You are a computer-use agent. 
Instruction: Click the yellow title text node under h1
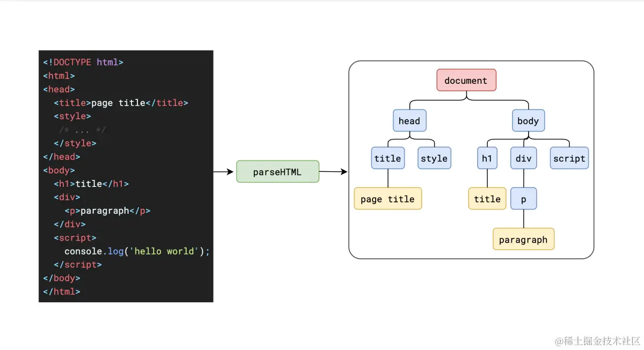pyautogui.click(x=487, y=199)
